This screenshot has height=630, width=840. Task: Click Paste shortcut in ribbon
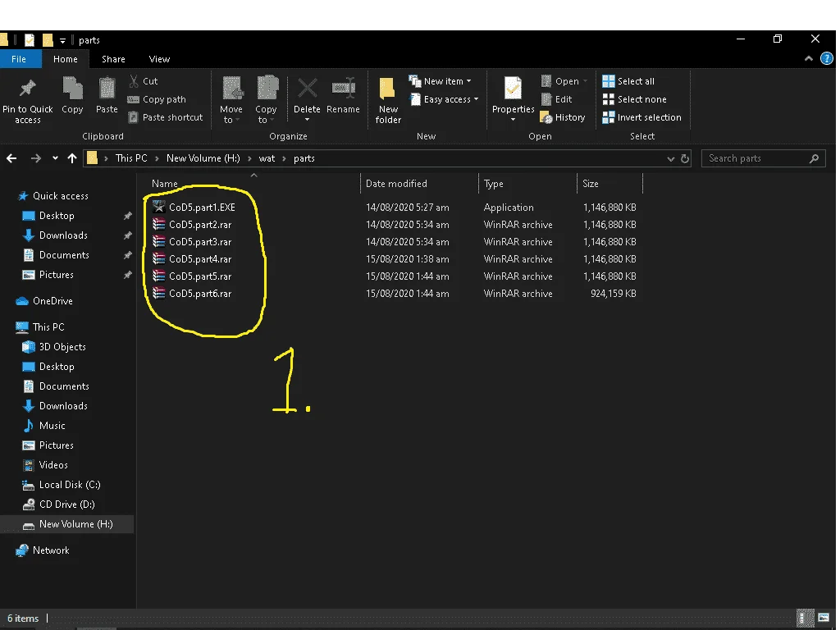pos(165,117)
